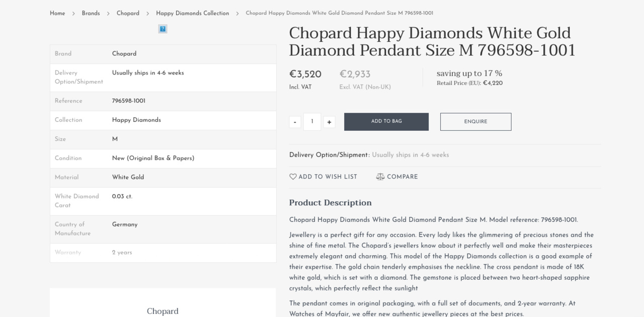This screenshot has width=644, height=317.
Task: Click the compare scales icon
Action: 380,177
